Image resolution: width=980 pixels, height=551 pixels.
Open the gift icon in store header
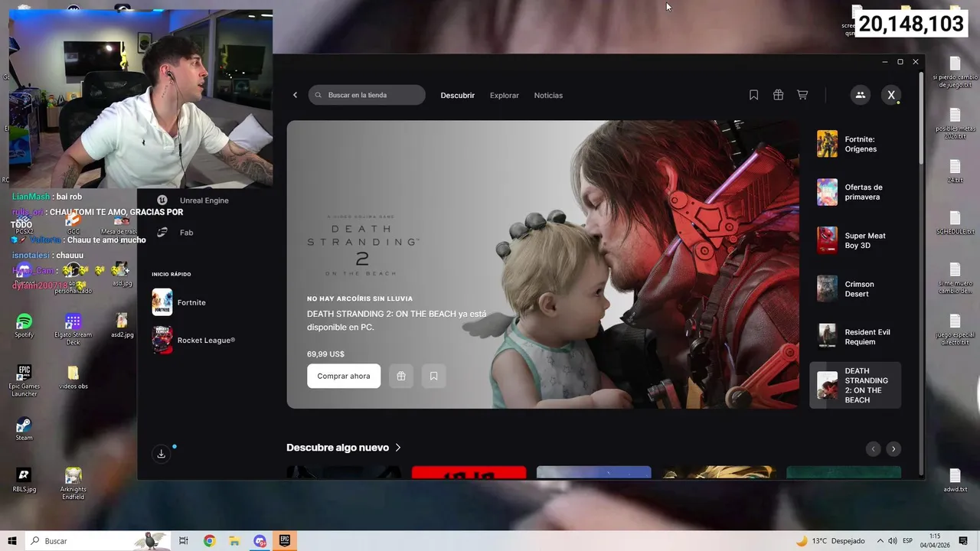click(778, 95)
